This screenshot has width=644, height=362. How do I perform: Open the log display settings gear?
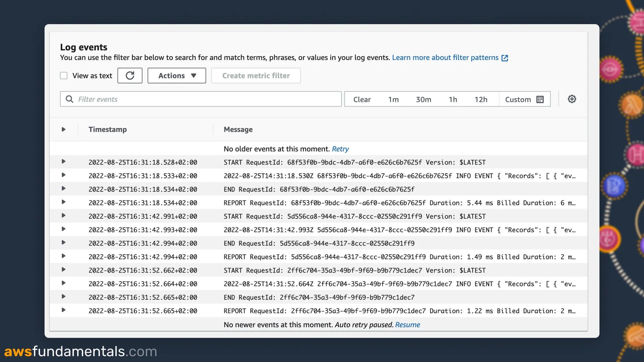pyautogui.click(x=572, y=99)
